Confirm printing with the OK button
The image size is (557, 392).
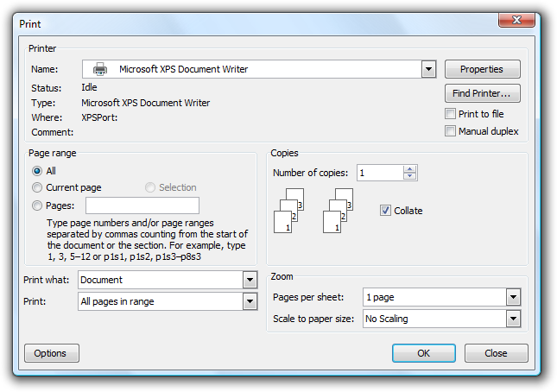[x=424, y=353]
